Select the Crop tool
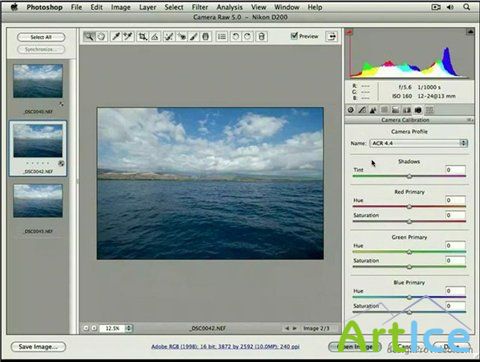 143,36
